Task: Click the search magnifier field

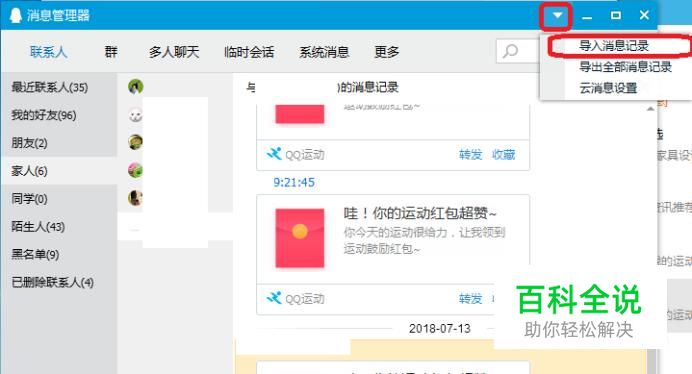Action: pyautogui.click(x=518, y=51)
